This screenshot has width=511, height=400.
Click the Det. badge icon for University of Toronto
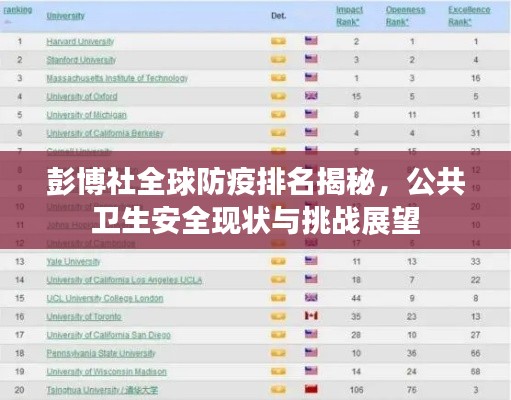click(278, 316)
